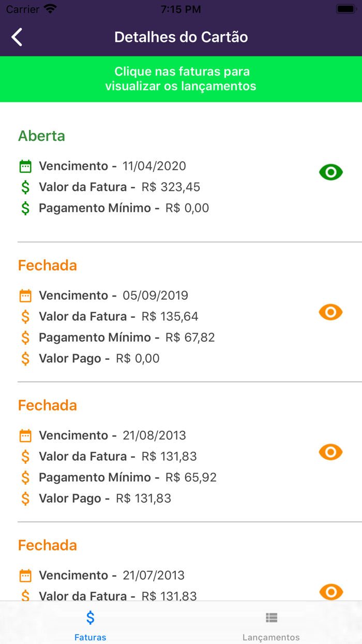362x644 pixels.
Task: Tap the calendar icon beside Vencimento 21/07/2013
Action: coord(24,575)
